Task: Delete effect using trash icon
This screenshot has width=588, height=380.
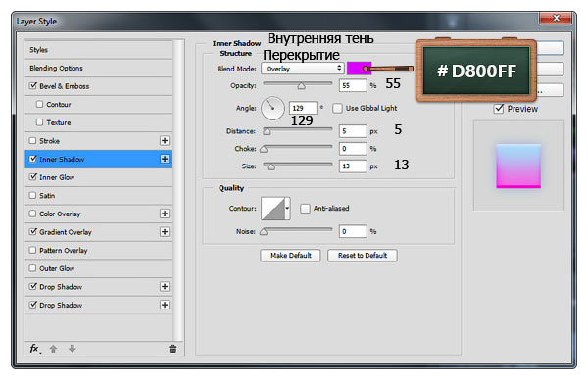Action: coord(172,349)
